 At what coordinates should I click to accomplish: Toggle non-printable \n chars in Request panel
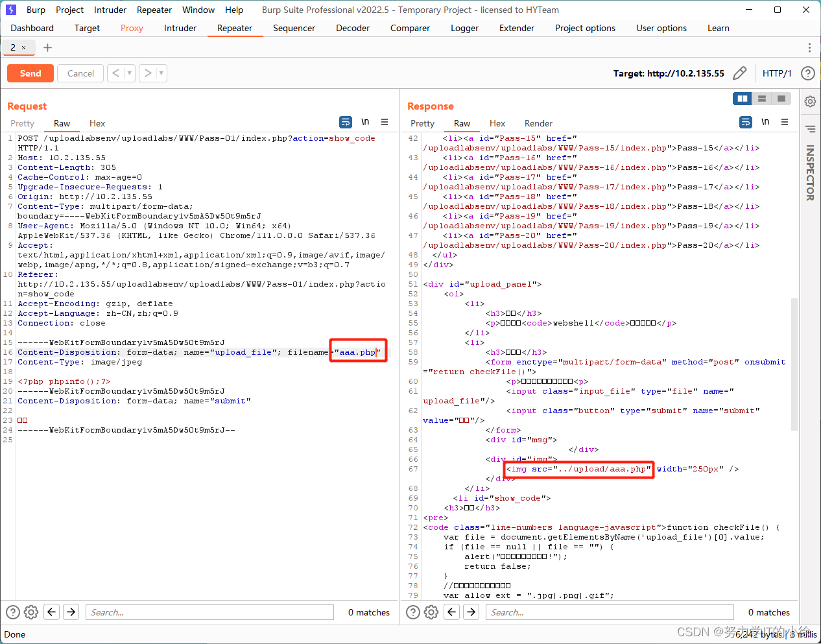tap(365, 122)
